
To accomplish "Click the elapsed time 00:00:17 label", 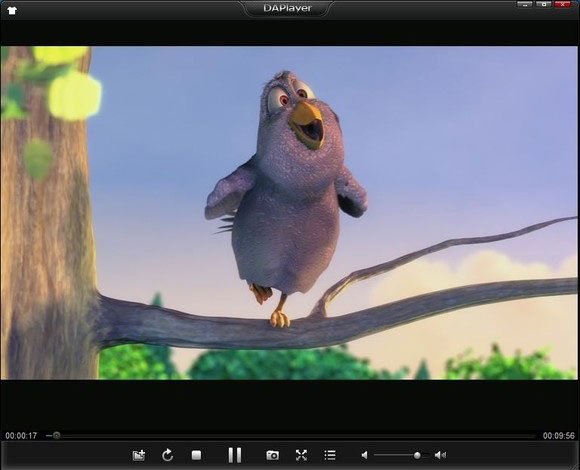I will (21, 436).
